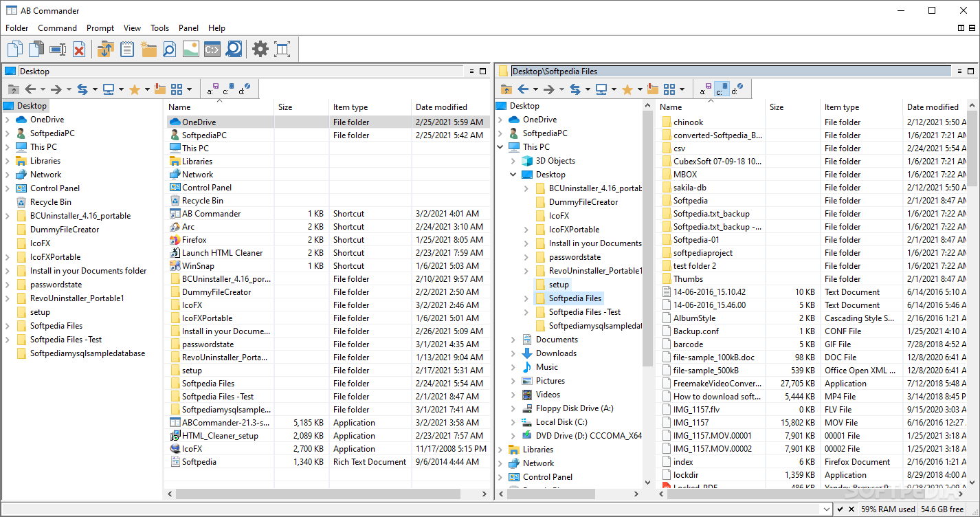The height and width of the screenshot is (517, 980).
Task: Maximize the right panel via its square button
Action: point(971,71)
